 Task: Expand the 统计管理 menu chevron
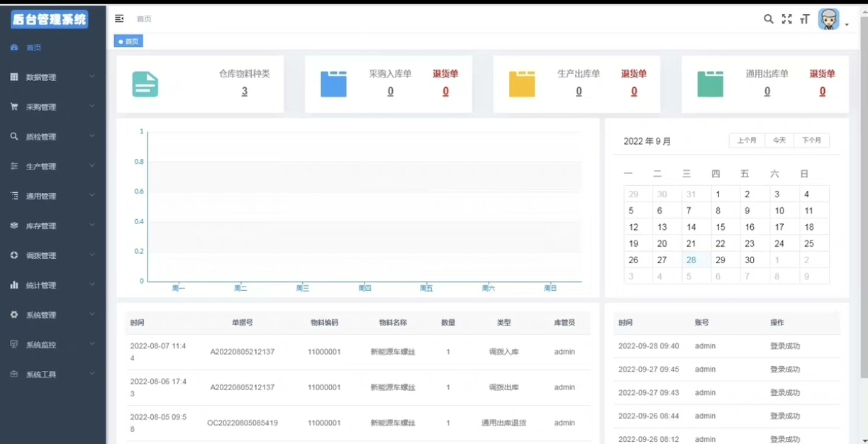pyautogui.click(x=92, y=285)
